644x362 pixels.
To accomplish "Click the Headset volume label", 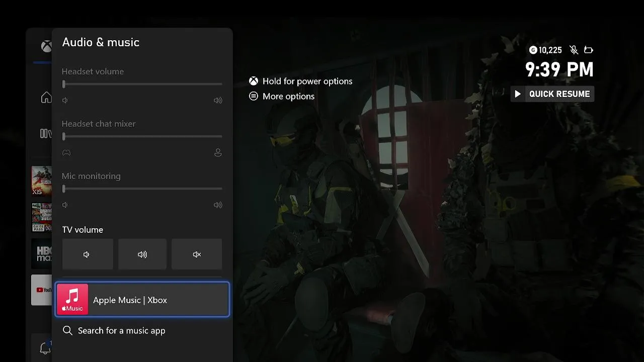I will pyautogui.click(x=93, y=71).
